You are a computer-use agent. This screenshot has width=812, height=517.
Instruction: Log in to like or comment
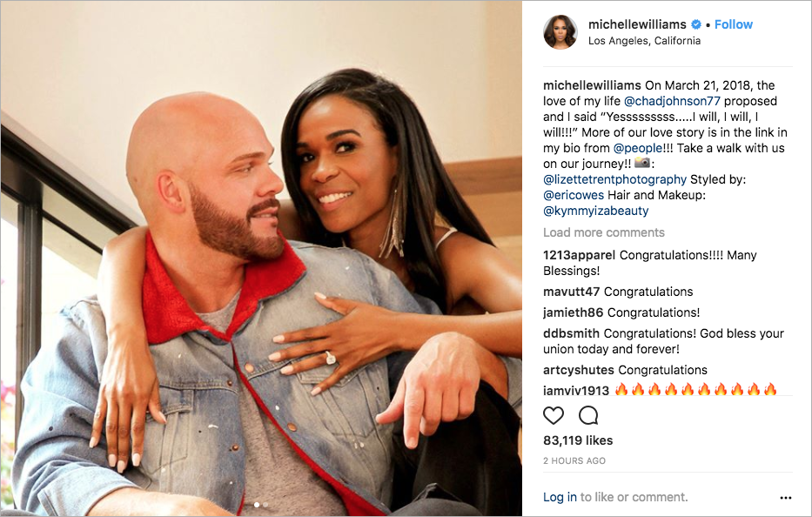(560, 497)
